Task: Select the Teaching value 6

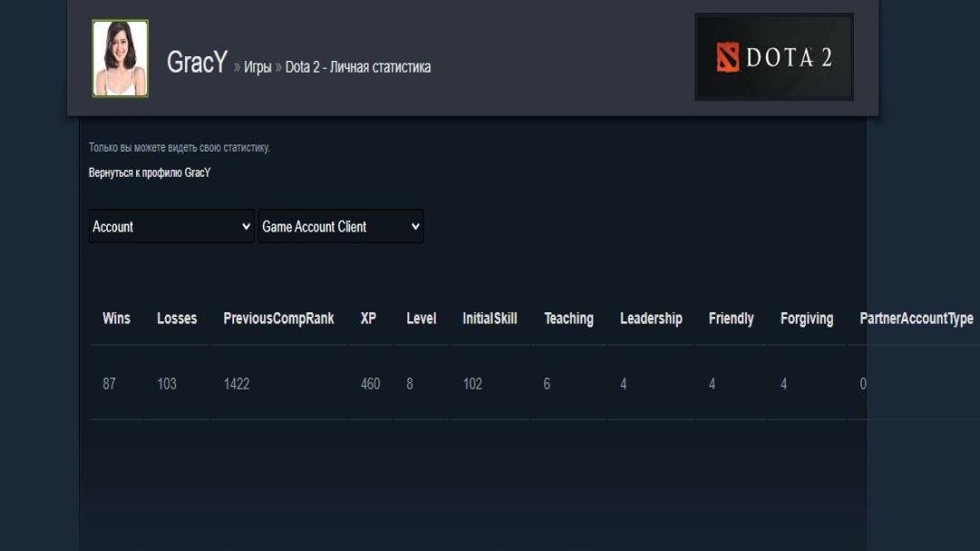Action: coord(547,383)
